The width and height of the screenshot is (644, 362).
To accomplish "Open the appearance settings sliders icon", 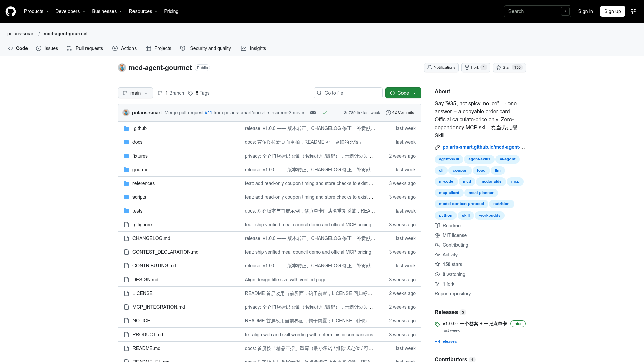I will coord(633,11).
